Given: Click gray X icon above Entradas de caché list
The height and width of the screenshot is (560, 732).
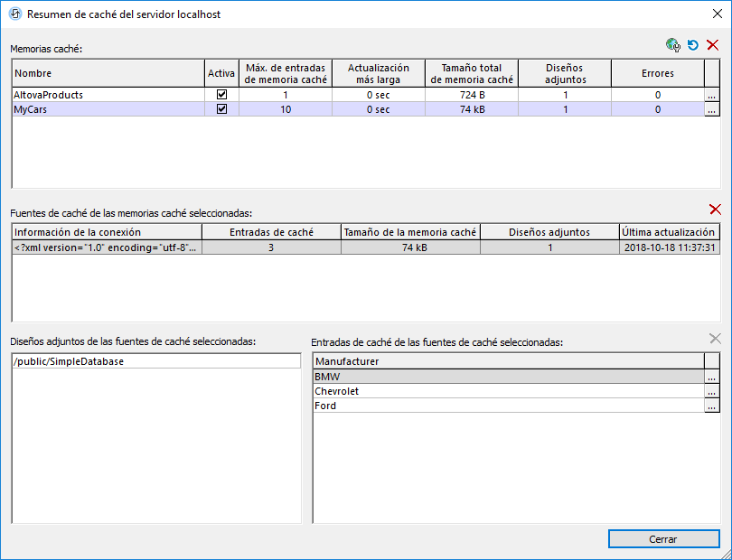Looking at the screenshot, I should click(715, 339).
